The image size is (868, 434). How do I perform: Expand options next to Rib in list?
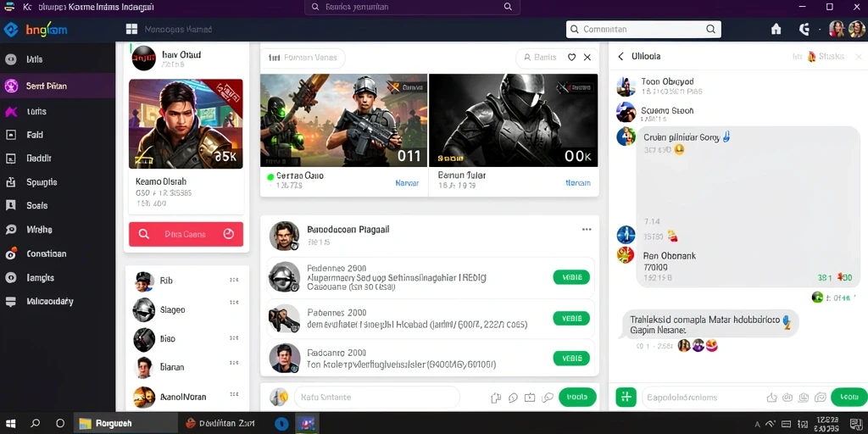(x=234, y=280)
